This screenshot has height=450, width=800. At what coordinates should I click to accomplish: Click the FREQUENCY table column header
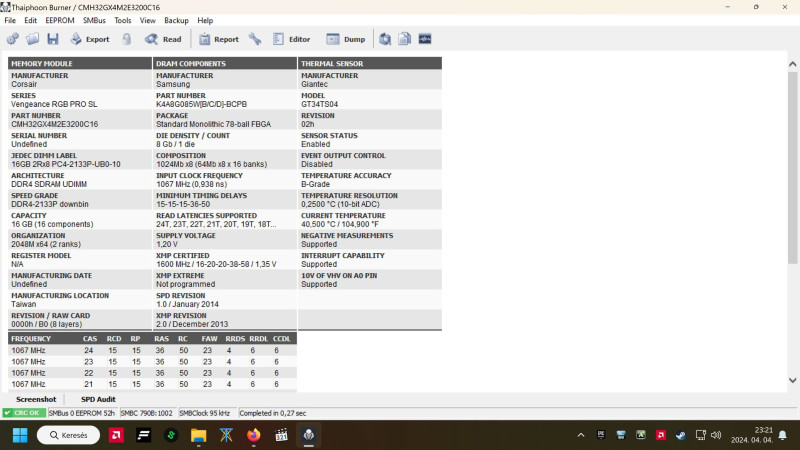pos(31,338)
